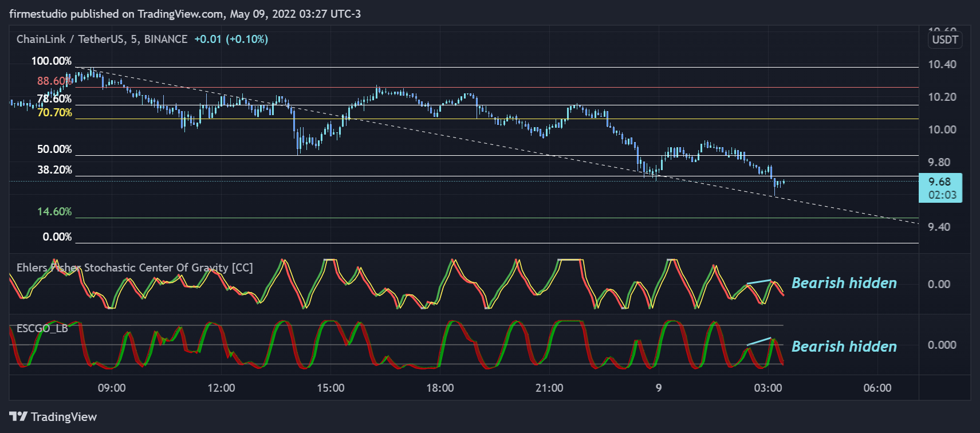This screenshot has width=980, height=433.
Task: Click the current price tag 9.68
Action: click(940, 188)
